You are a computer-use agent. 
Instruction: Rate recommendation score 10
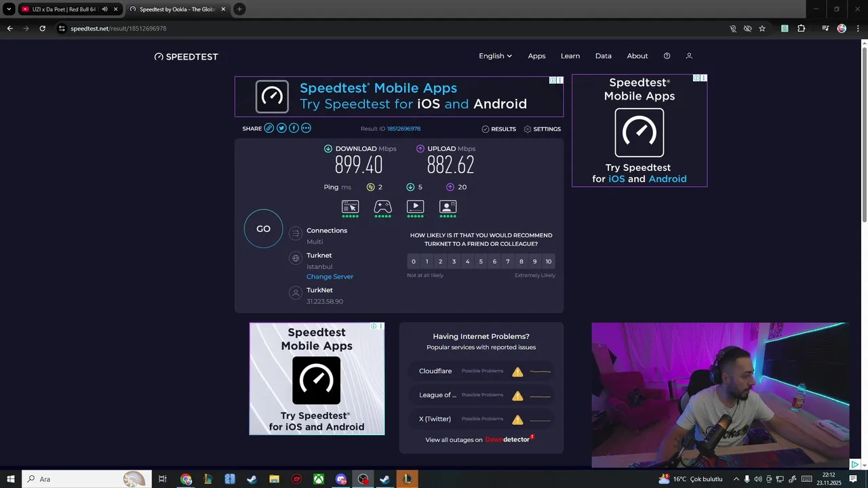(x=549, y=262)
